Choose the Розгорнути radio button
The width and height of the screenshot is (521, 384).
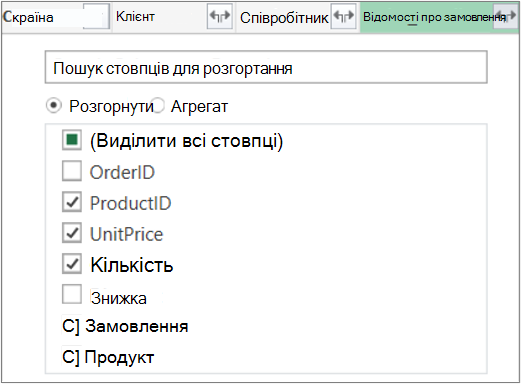53,106
